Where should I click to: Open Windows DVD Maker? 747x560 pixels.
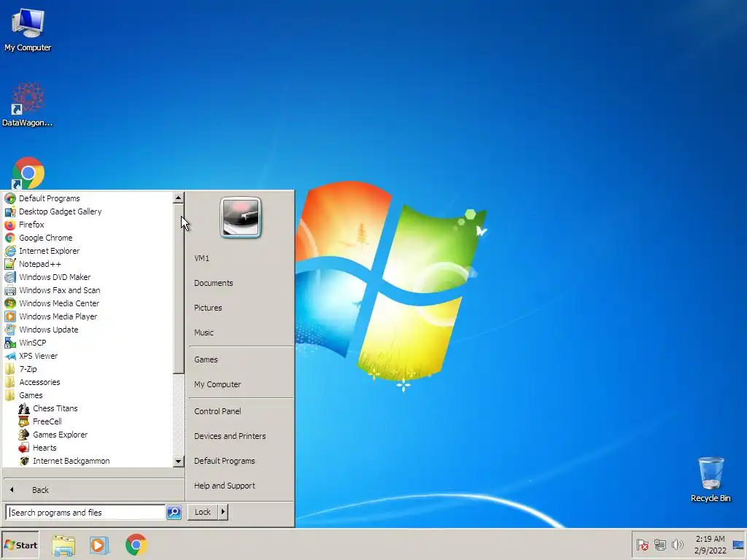(55, 276)
